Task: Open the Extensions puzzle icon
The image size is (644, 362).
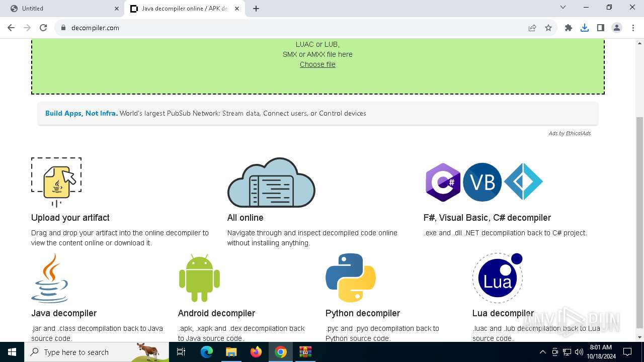Action: click(569, 28)
